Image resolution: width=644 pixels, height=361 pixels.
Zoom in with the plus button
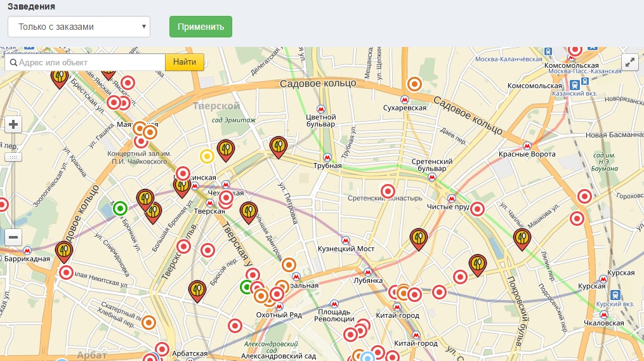[13, 124]
